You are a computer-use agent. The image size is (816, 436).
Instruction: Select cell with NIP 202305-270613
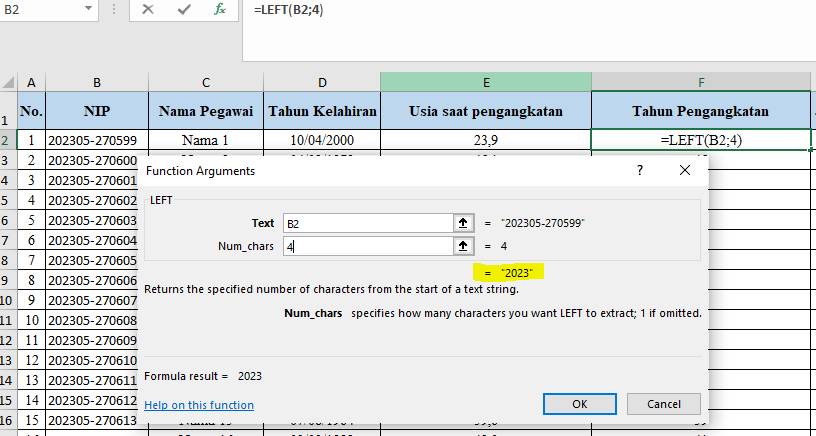click(93, 420)
